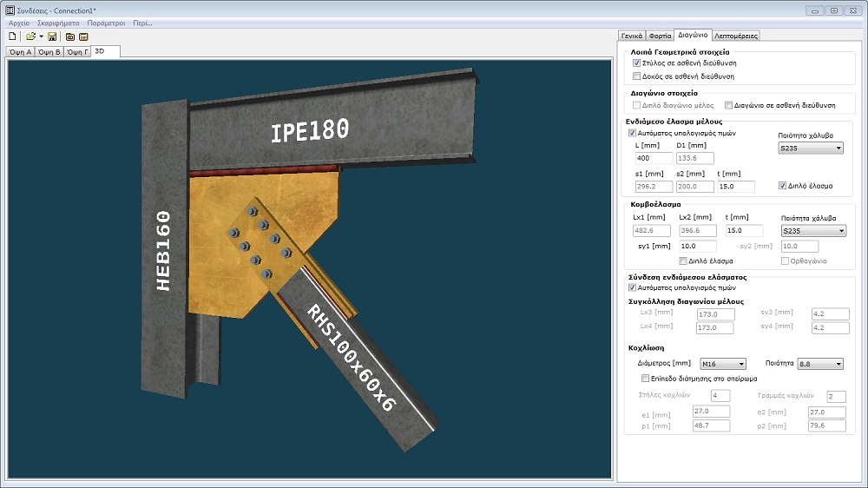Click the app icon in title bar

9,10
